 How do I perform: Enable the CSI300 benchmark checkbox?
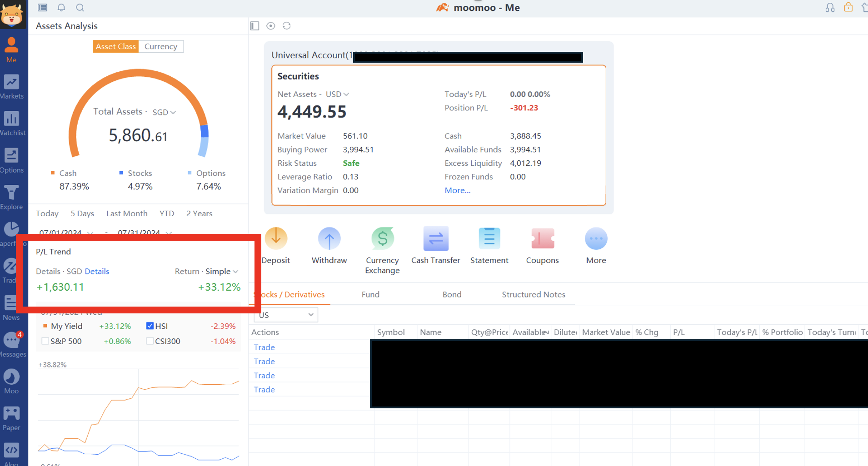[x=150, y=341]
